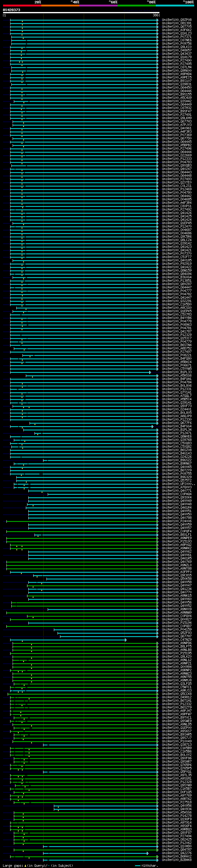Choose the UniRef100_P27490 entry
The image size is (197, 868).
pos(177,61)
